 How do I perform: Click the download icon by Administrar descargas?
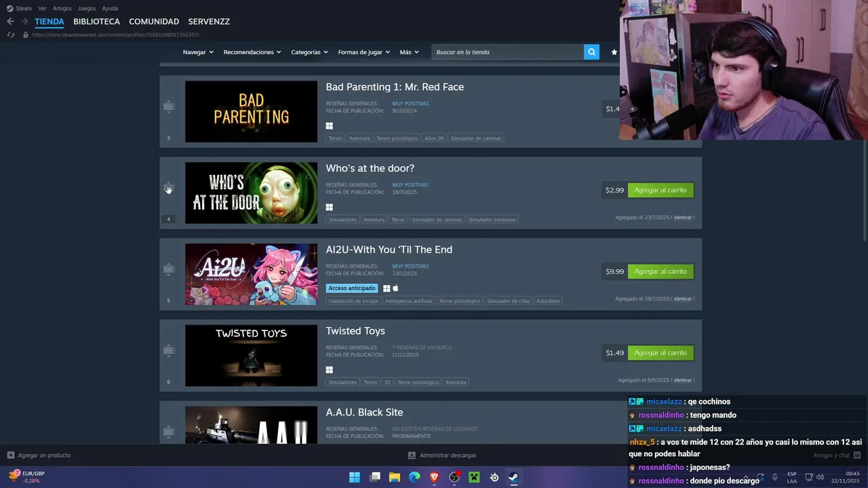412,455
